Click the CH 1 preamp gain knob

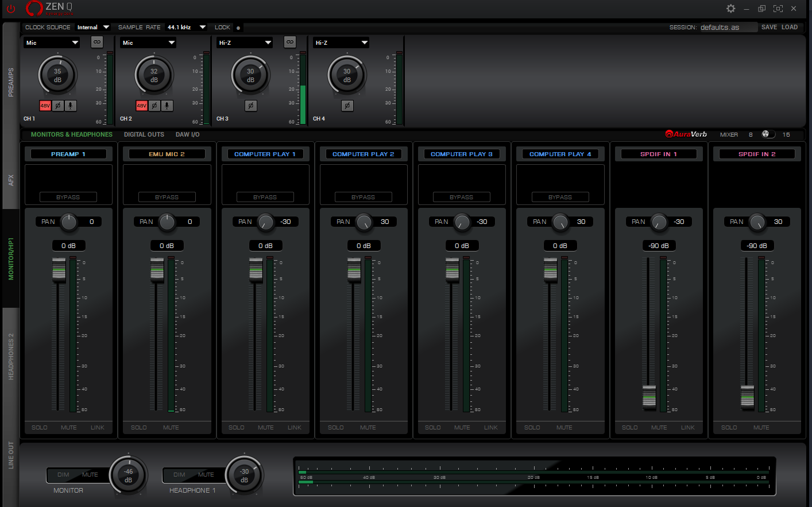(x=57, y=75)
